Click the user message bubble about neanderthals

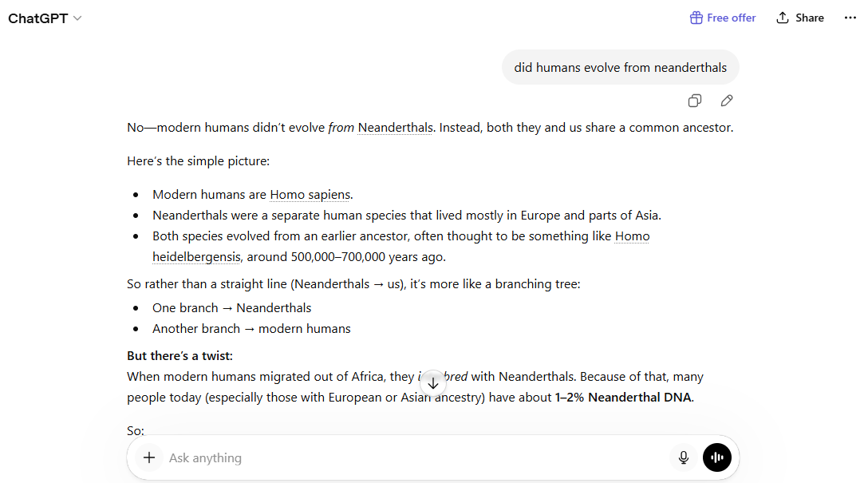coord(620,68)
